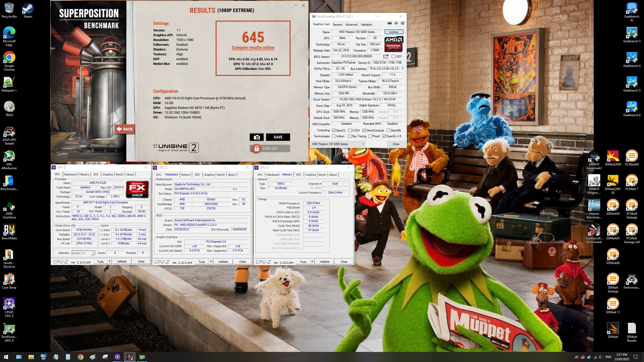
Task: Click Validate in the CPU-Z Memory window
Action: [325, 262]
